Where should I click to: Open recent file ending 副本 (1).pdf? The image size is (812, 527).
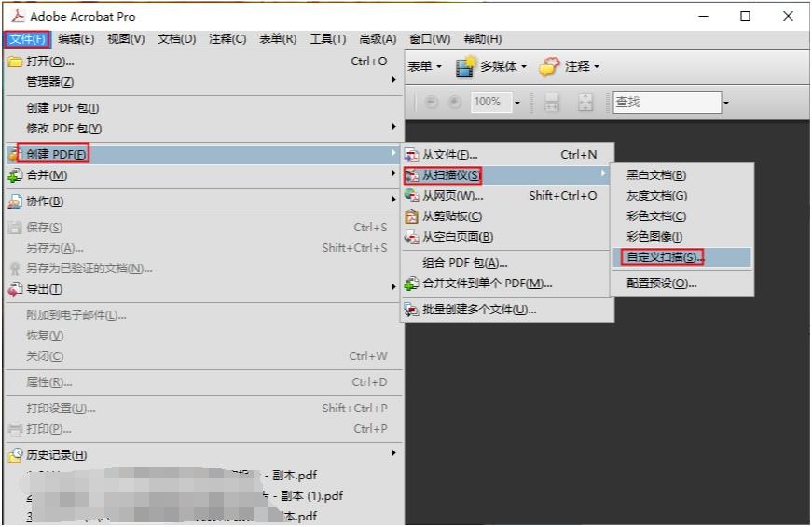[203, 496]
